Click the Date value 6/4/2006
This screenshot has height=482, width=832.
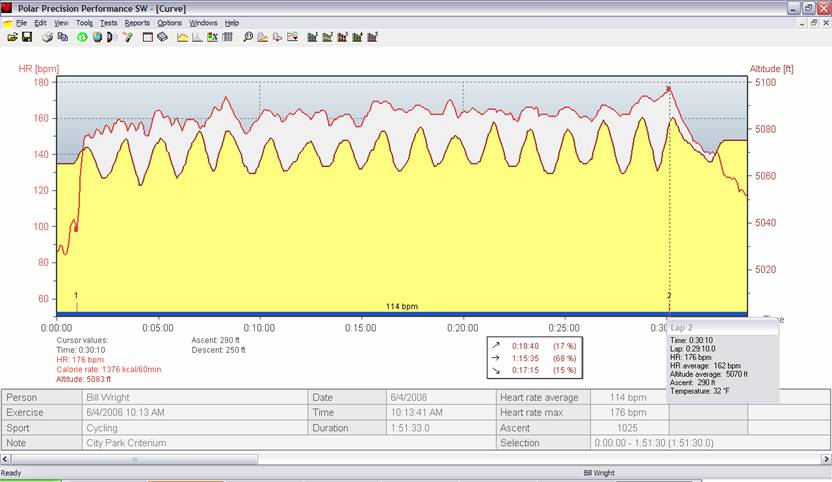click(409, 398)
